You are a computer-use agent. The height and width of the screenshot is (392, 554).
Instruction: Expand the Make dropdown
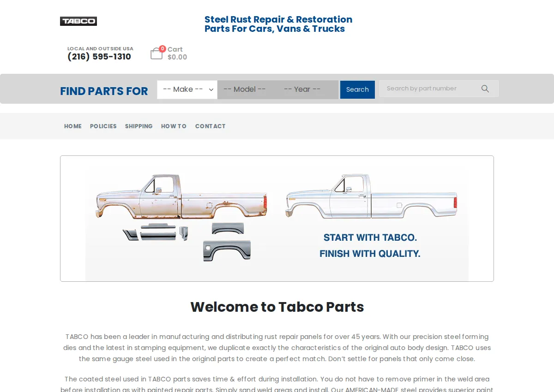187,89
